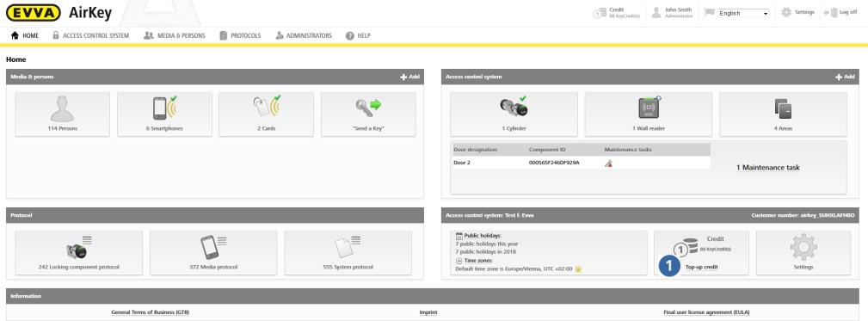
Task: Open the 4 Areas tile
Action: click(x=783, y=114)
